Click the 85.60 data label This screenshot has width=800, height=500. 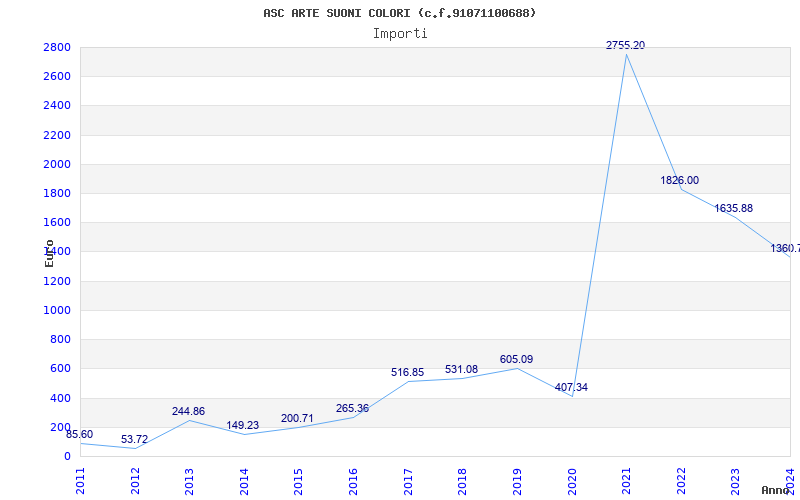(x=79, y=434)
